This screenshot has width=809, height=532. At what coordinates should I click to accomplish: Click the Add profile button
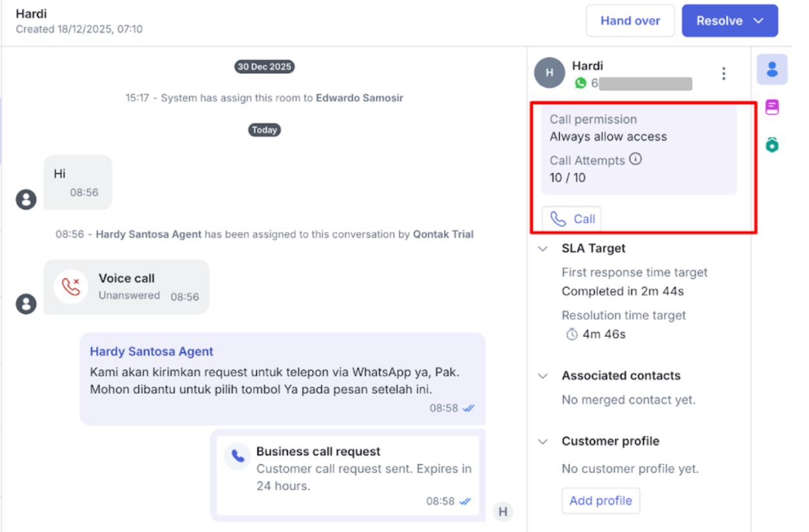point(600,501)
